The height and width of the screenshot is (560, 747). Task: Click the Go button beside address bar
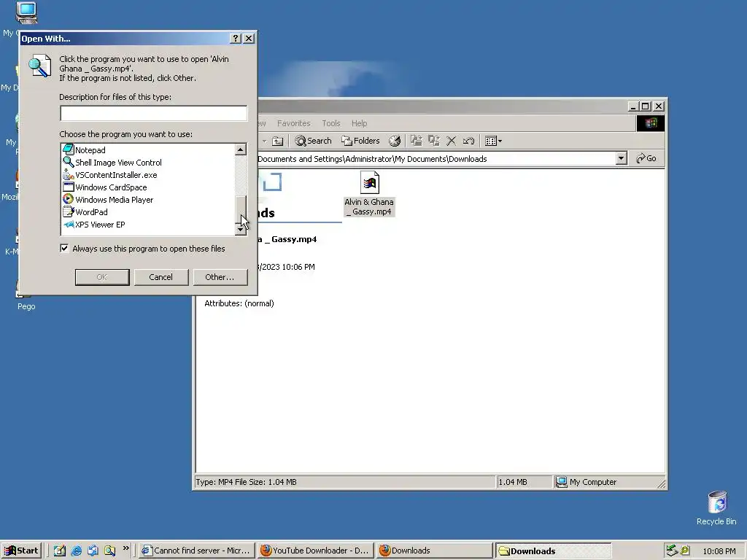646,158
